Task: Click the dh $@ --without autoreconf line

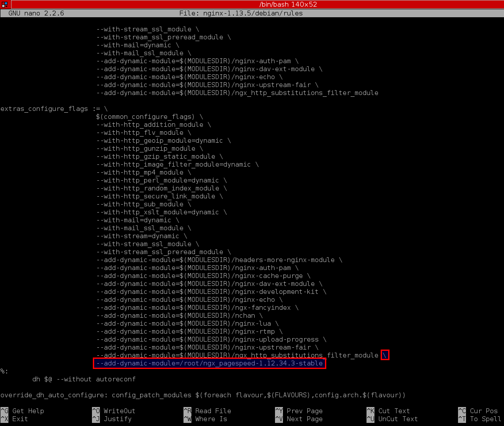Action: point(84,379)
